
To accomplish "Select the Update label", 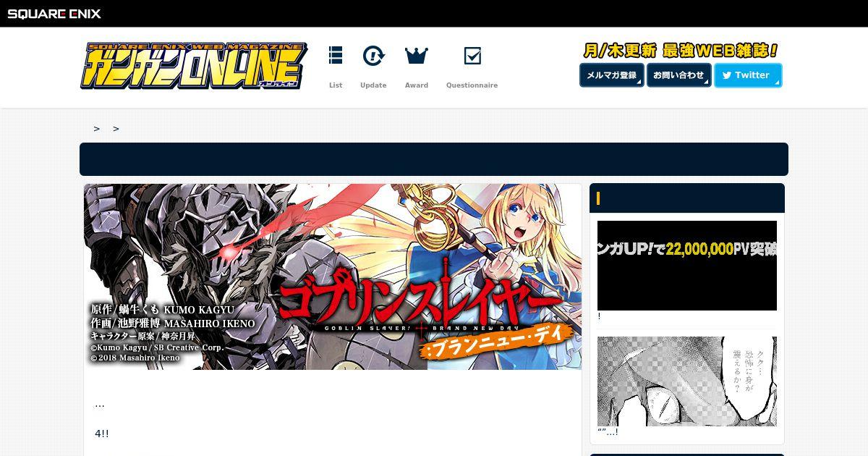I will [x=373, y=85].
